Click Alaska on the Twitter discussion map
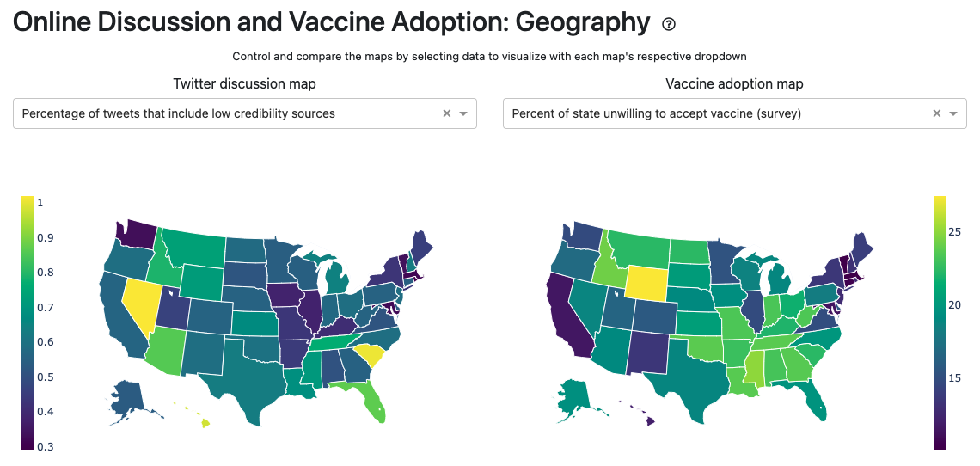 pyautogui.click(x=129, y=397)
